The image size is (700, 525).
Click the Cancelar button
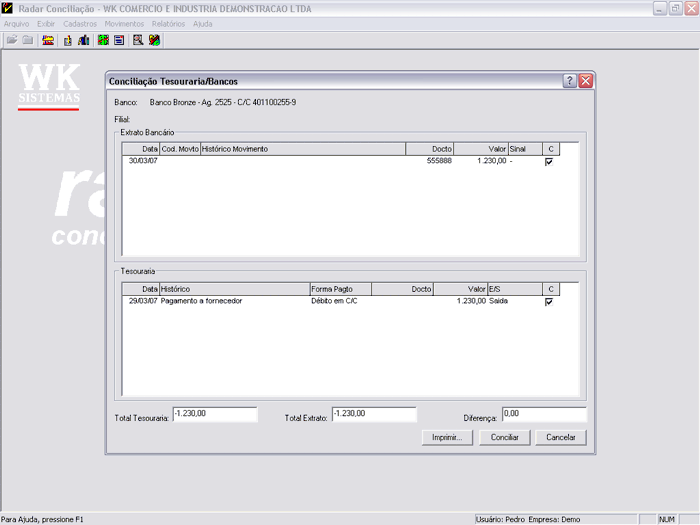click(x=560, y=437)
